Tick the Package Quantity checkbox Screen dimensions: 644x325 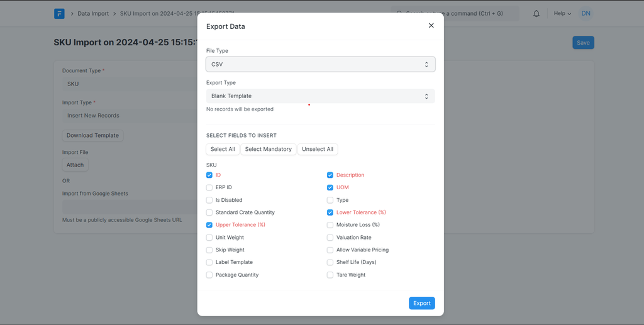209,275
